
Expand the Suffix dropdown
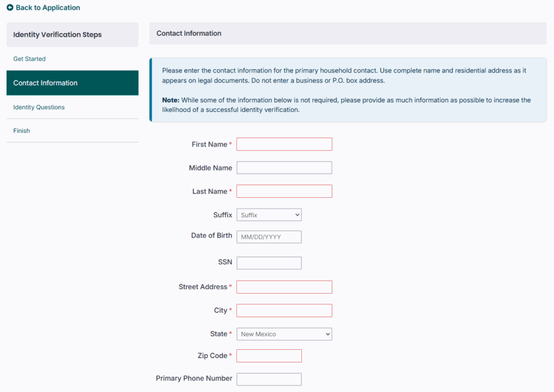(x=269, y=215)
